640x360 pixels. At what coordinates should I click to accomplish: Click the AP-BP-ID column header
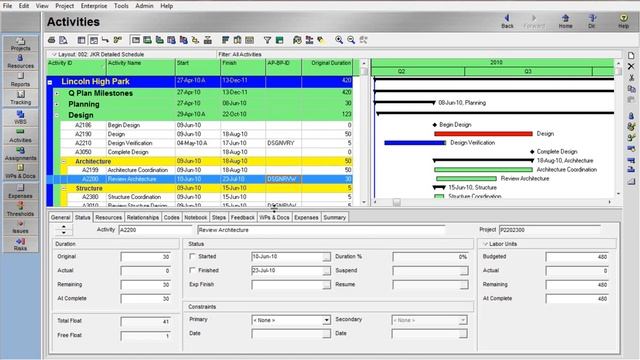coord(284,67)
